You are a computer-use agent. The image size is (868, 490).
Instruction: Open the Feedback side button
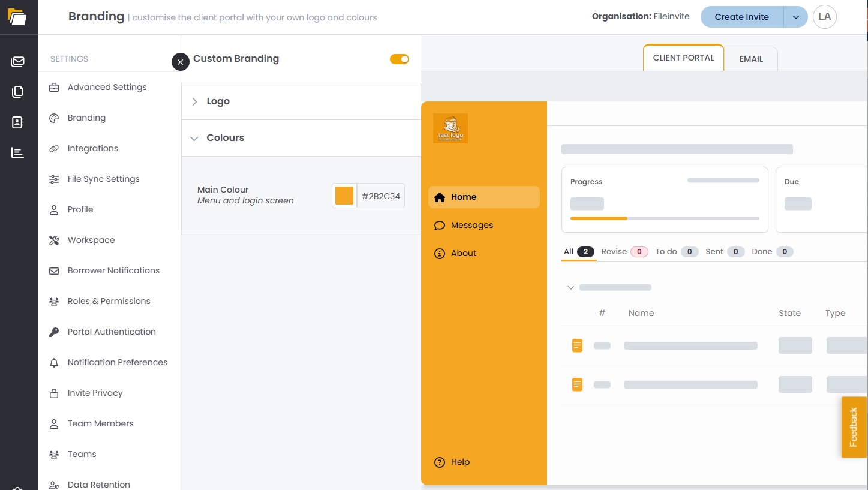coord(854,427)
